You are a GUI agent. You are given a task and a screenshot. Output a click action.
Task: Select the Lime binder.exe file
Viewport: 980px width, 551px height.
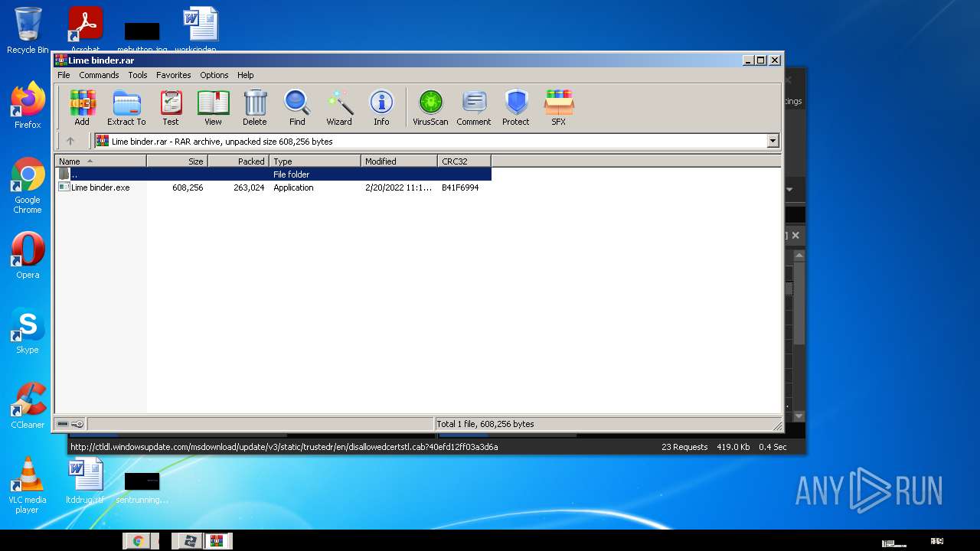coord(100,187)
